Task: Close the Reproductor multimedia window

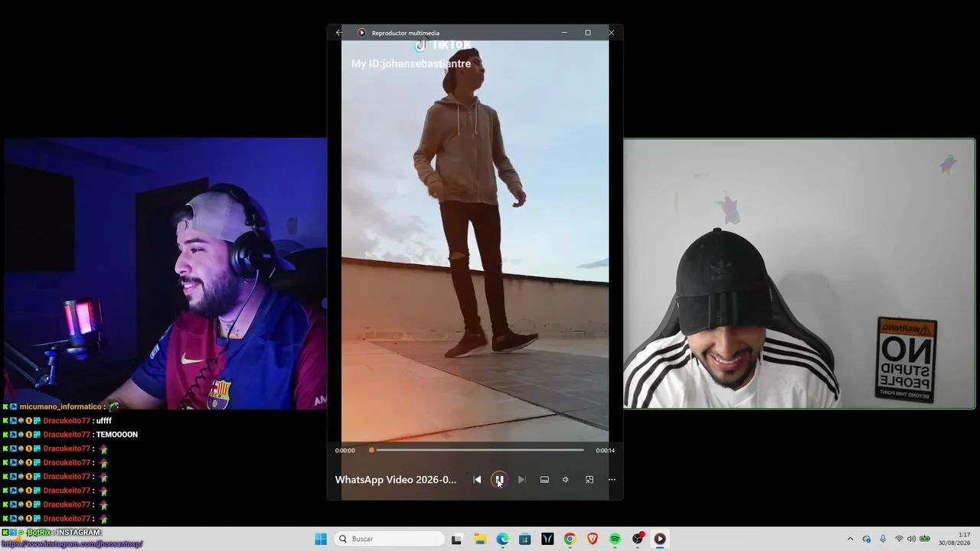Action: click(x=611, y=33)
